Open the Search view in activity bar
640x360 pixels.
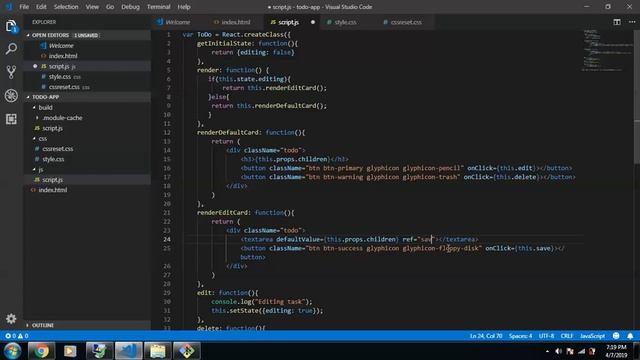tap(11, 49)
